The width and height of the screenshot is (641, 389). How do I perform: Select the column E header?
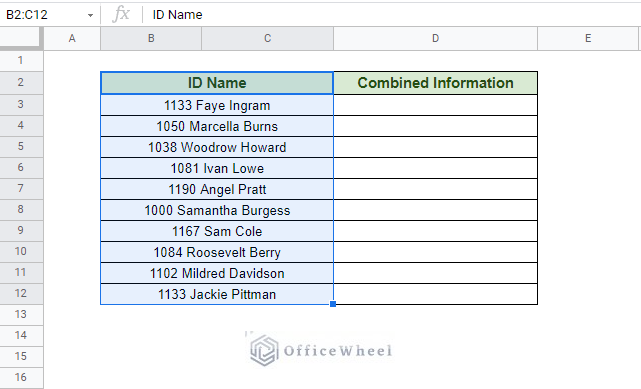click(x=588, y=38)
